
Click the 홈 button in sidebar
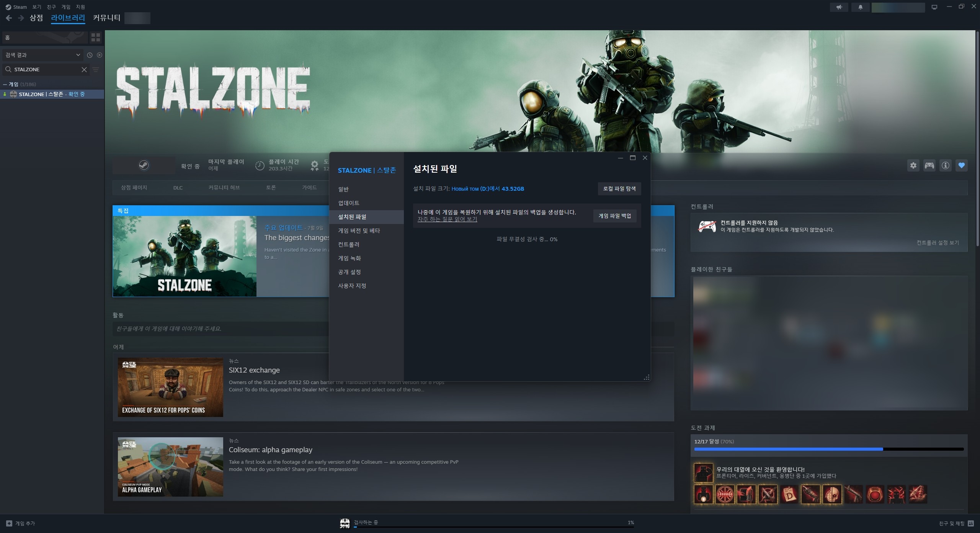(x=45, y=38)
